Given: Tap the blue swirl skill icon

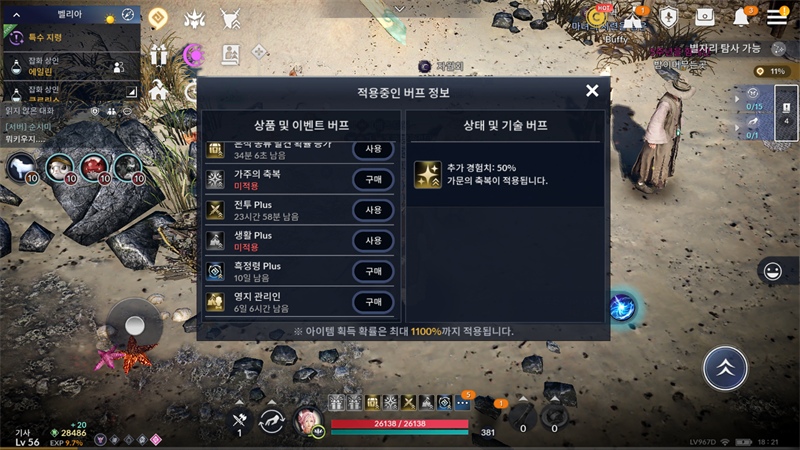Looking at the screenshot, I should pyautogui.click(x=622, y=308).
